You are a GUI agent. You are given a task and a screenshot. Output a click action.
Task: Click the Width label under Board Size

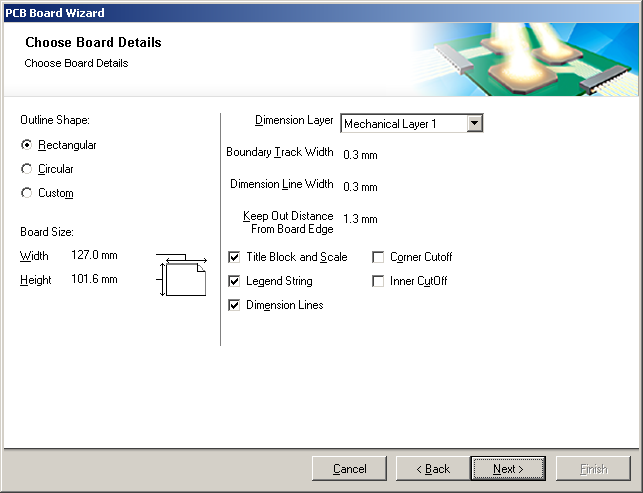click(x=34, y=256)
